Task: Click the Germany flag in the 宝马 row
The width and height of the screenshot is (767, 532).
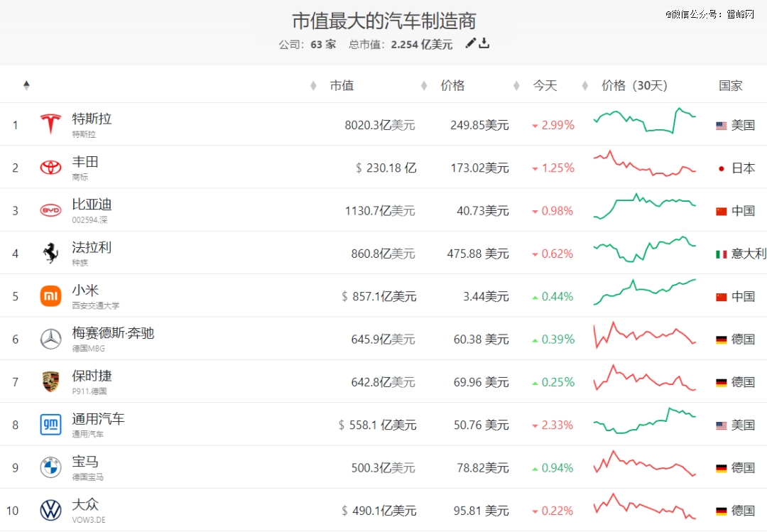Action: tap(721, 469)
